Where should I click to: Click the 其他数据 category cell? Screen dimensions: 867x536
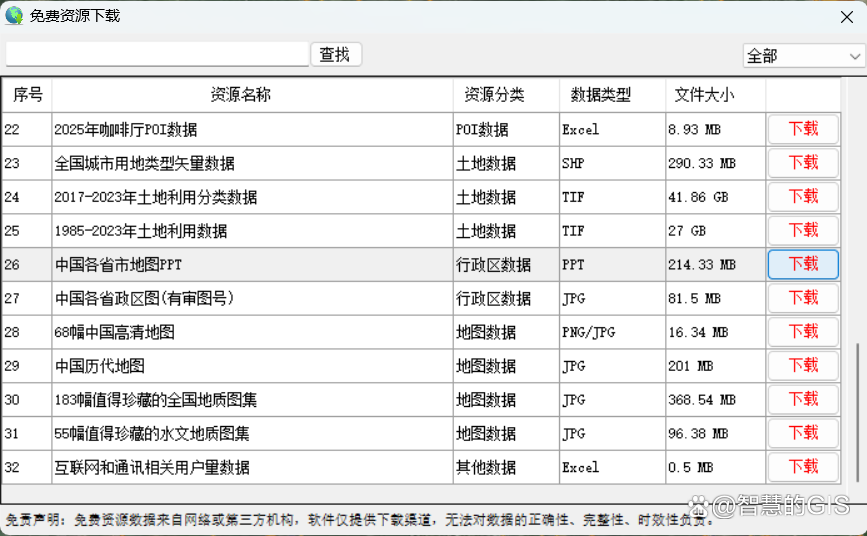coord(506,467)
